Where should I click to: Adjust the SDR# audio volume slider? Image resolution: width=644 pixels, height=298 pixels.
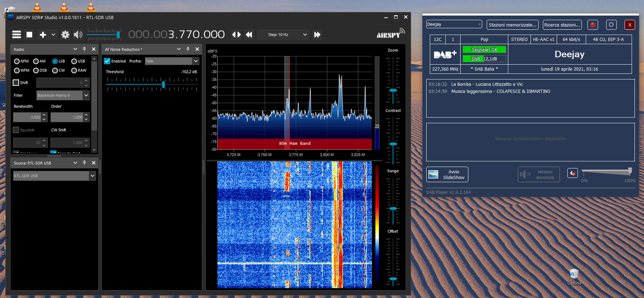[x=104, y=35]
